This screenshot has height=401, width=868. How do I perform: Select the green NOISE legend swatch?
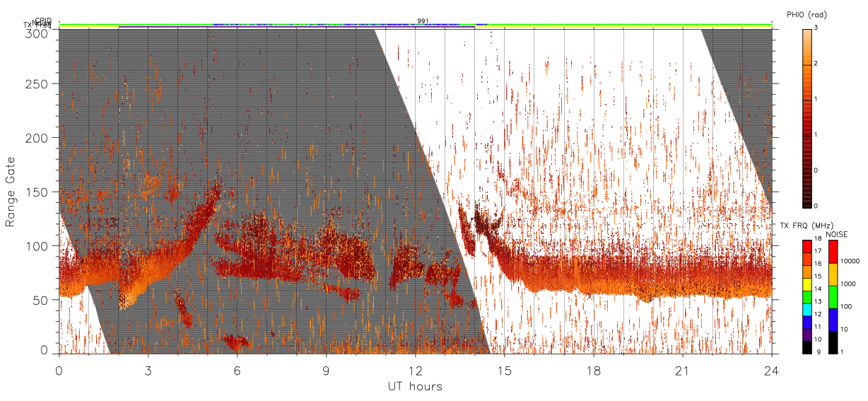(x=833, y=296)
